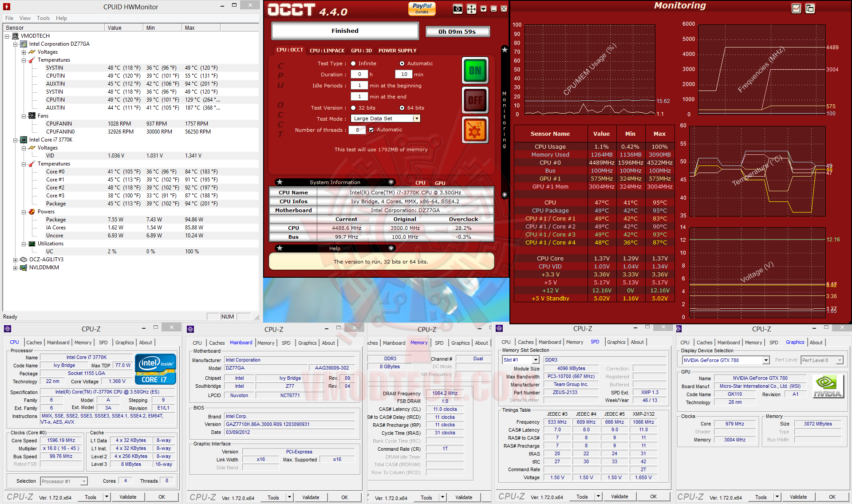Click the Monitoring graph view icon

pos(797,8)
